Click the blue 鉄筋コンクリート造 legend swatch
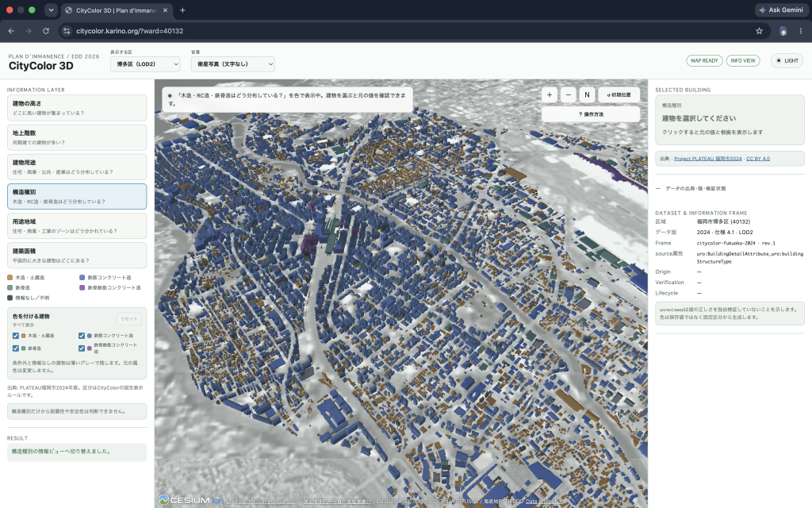 coord(82,278)
